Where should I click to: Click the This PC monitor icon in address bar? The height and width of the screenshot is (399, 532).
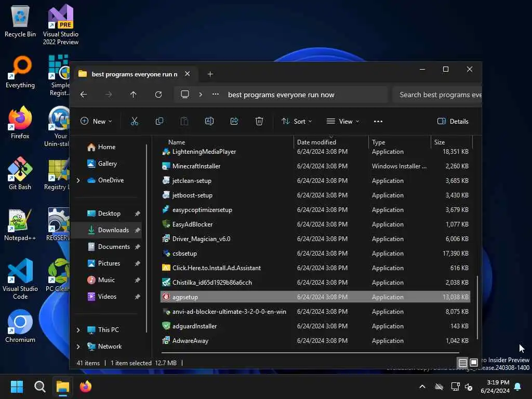click(x=185, y=95)
